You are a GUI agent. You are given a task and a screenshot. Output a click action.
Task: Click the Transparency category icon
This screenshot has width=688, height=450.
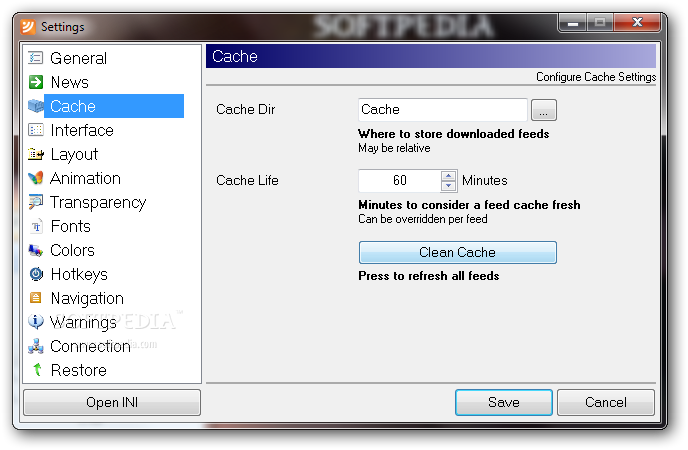pyautogui.click(x=36, y=202)
